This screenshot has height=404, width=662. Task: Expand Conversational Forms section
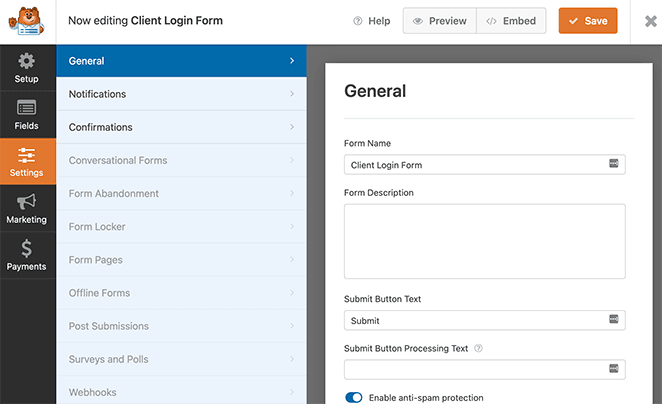(x=181, y=160)
